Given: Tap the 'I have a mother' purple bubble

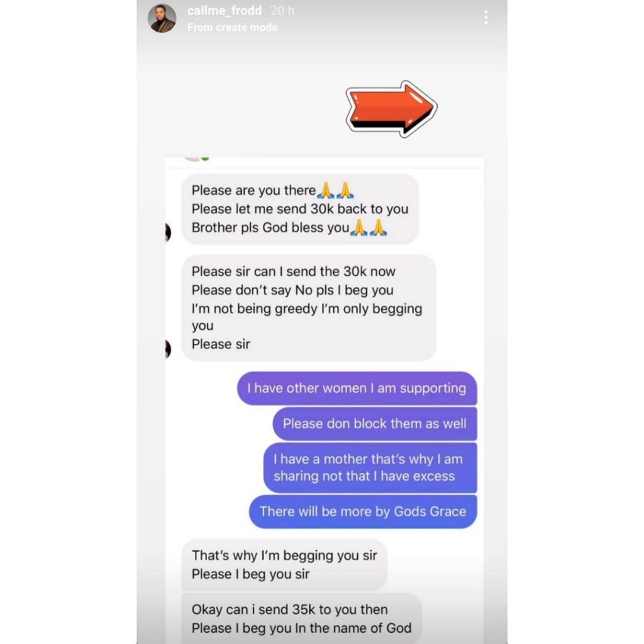Looking at the screenshot, I should pos(370,467).
